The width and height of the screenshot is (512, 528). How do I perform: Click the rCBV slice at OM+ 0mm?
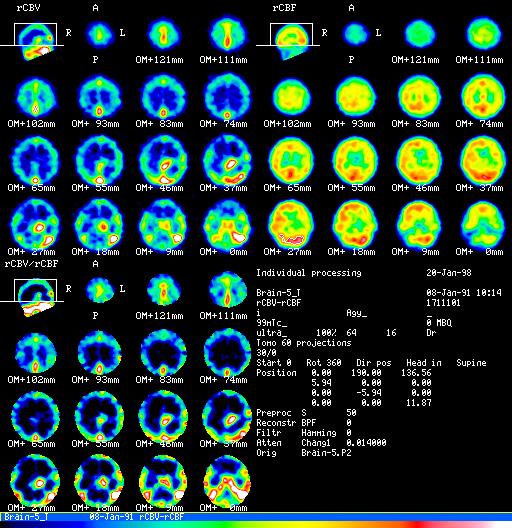coord(227,224)
